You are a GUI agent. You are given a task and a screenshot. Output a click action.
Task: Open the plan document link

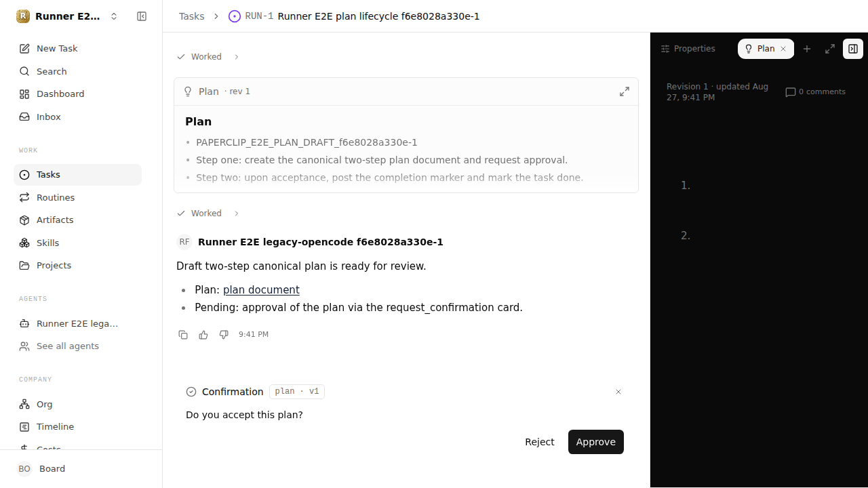[261, 290]
